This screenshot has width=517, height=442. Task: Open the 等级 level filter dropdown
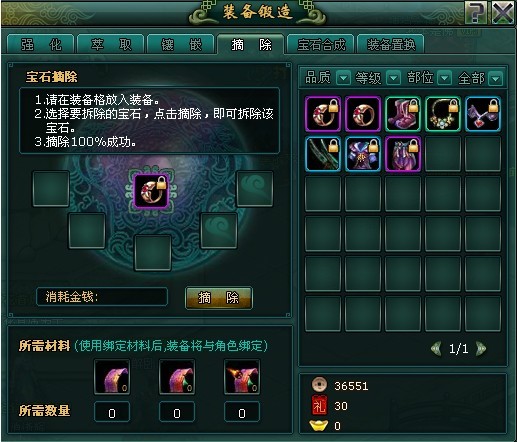pos(393,78)
